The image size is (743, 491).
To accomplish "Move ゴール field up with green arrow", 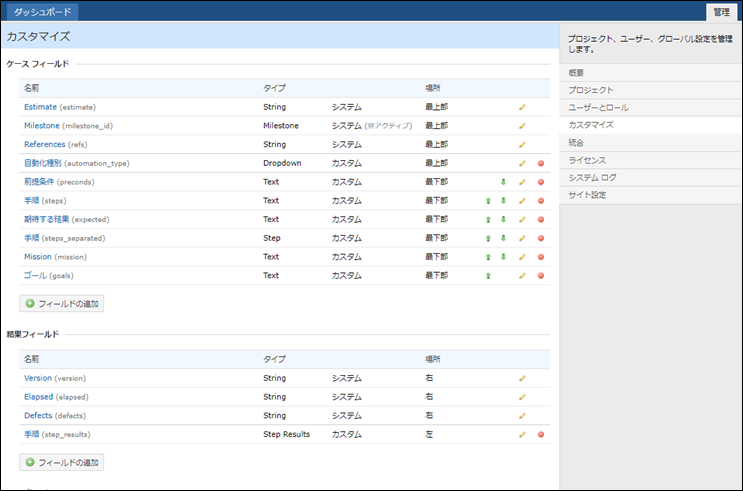I will click(x=488, y=275).
